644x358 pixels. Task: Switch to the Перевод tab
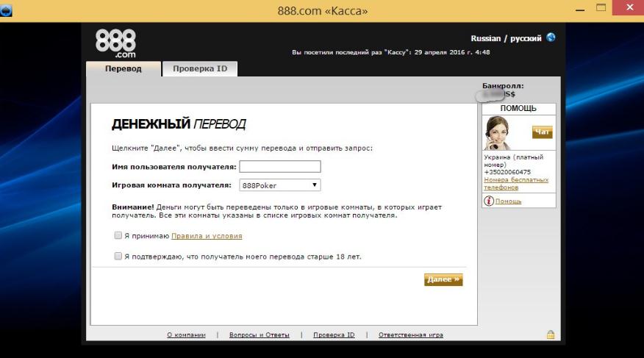coord(124,69)
